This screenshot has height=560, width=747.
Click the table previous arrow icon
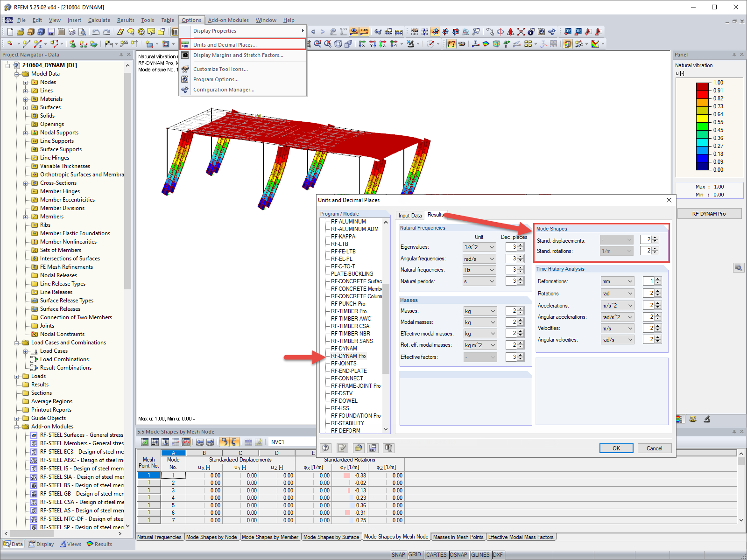click(x=200, y=442)
